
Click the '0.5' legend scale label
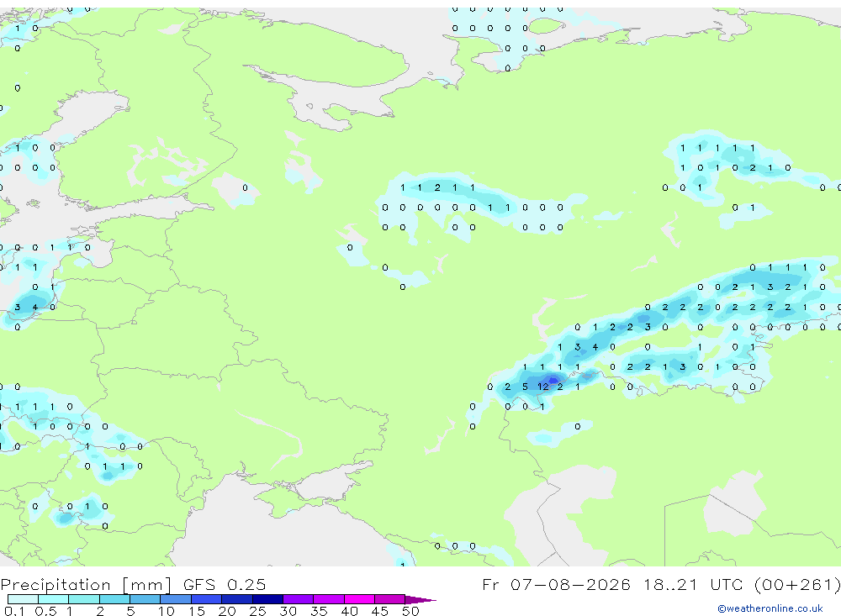(45, 611)
